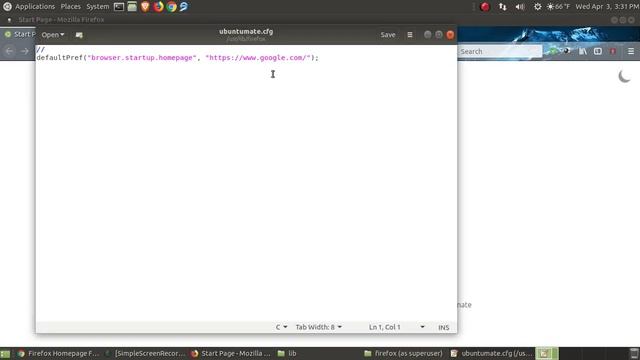Change syntax highlighting mode from C
Viewport: 640px width, 360px height.
pyautogui.click(x=281, y=327)
